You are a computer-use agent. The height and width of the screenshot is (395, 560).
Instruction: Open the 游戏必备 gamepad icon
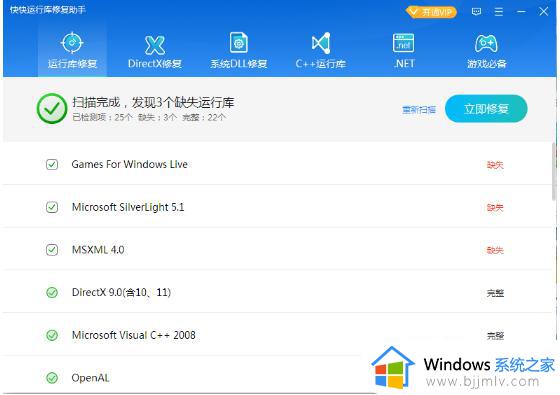pos(486,43)
